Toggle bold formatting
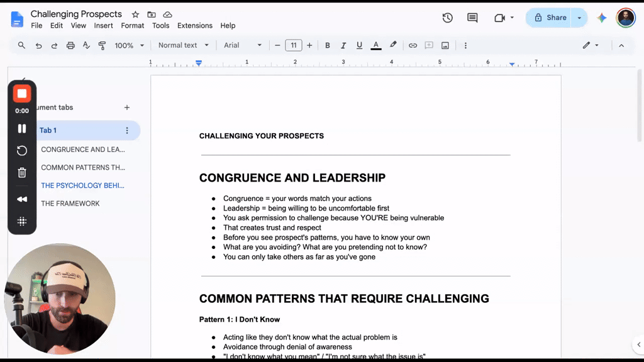This screenshot has height=362, width=644. (327, 45)
